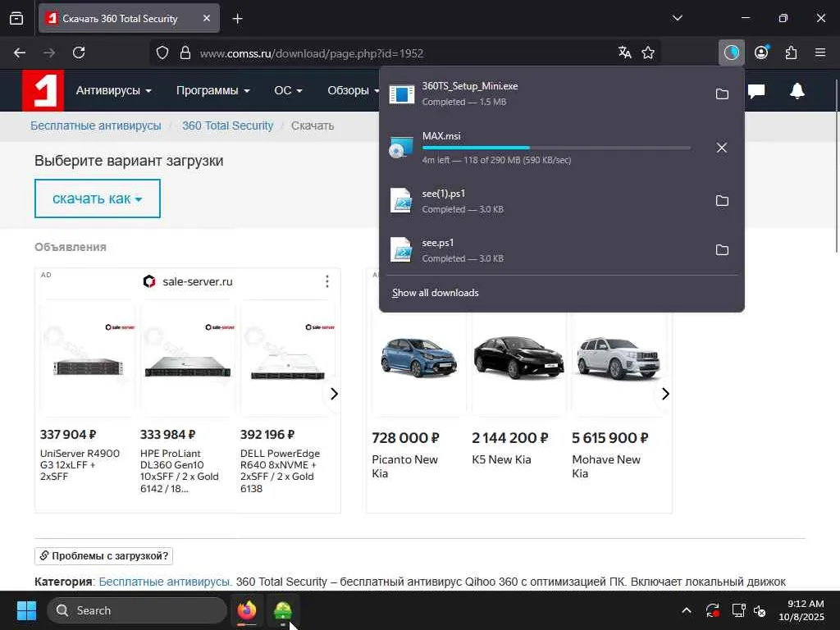Open the notifications bell icon
Screen dimensions: 840x630
coord(797,91)
